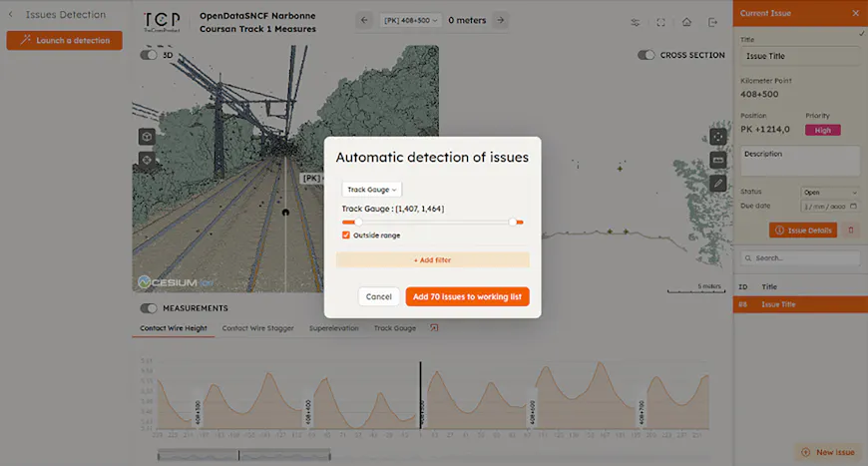Open the Status Open dropdown
This screenshot has height=466, width=868.
(830, 192)
